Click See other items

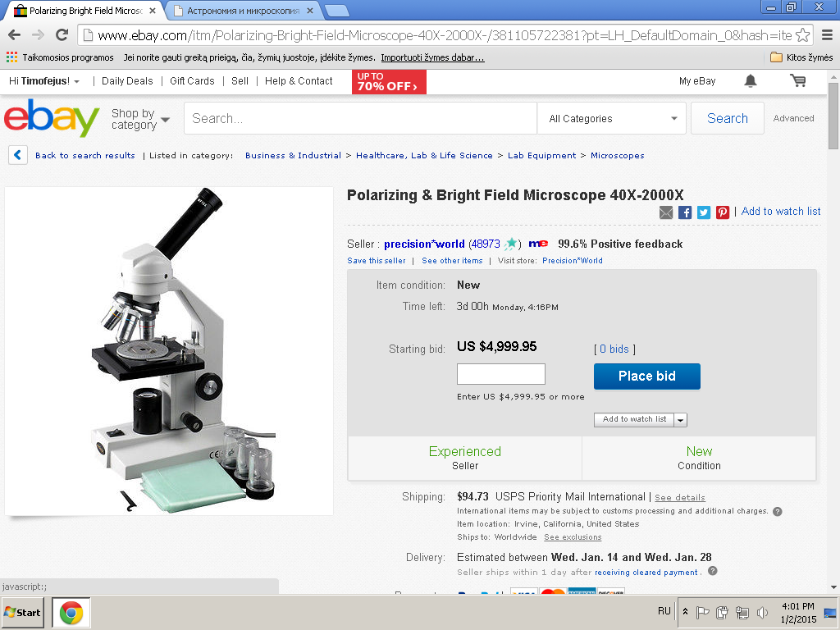click(x=452, y=260)
